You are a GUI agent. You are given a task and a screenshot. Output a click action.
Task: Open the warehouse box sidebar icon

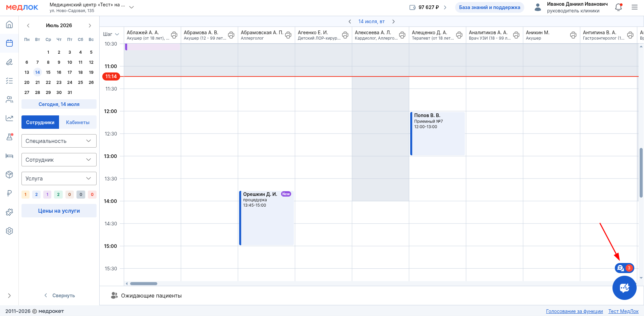point(9,174)
